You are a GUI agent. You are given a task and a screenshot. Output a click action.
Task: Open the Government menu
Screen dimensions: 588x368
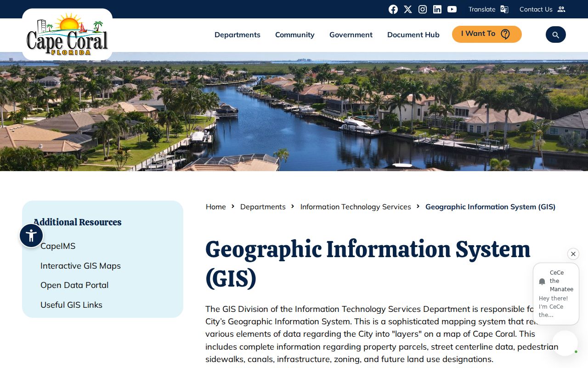click(351, 34)
